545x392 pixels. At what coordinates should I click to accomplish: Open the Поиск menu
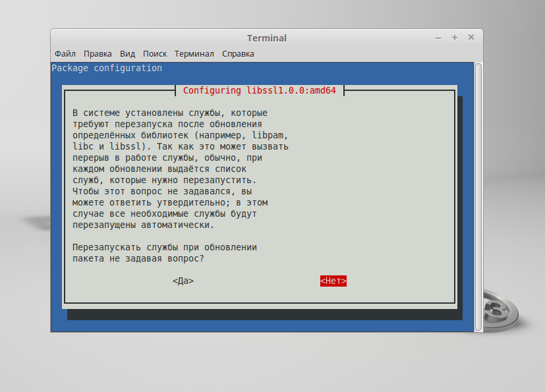pos(155,54)
